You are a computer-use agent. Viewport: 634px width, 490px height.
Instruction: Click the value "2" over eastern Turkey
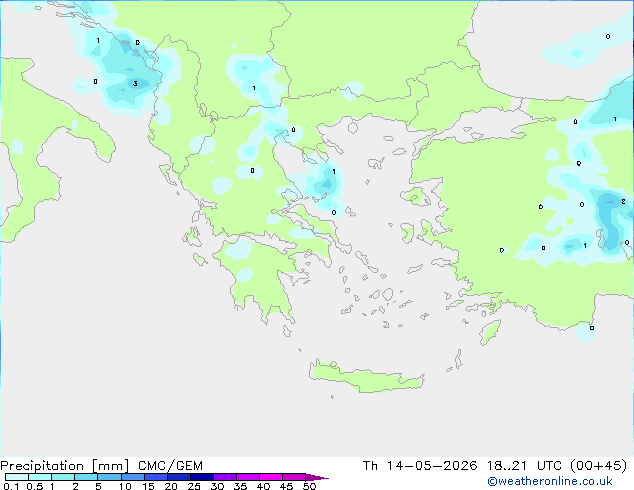(x=623, y=201)
